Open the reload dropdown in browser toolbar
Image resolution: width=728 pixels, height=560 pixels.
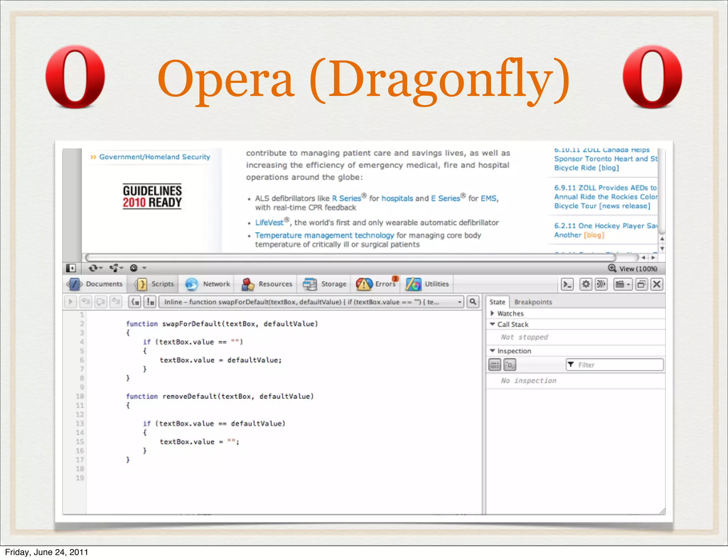point(96,268)
